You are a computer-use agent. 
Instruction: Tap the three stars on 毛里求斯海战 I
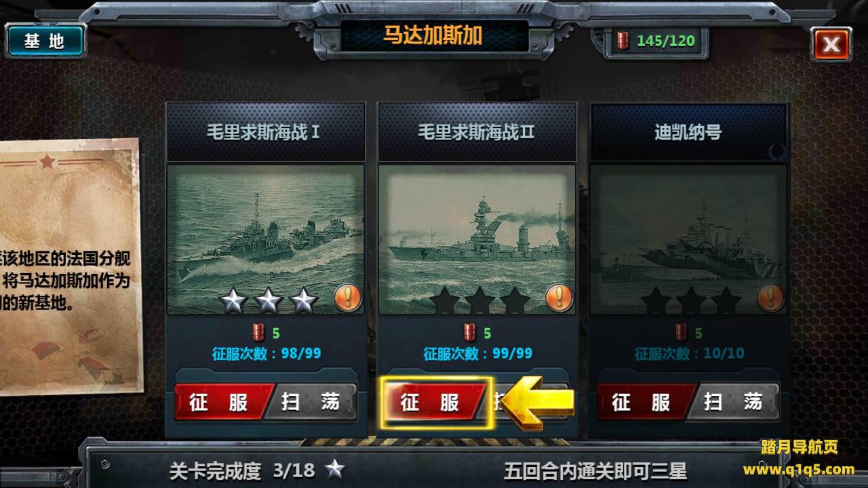[x=268, y=300]
